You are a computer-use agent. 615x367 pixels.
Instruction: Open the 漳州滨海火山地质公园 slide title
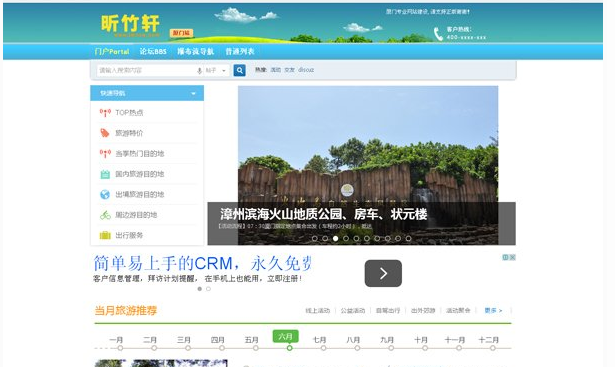324,214
